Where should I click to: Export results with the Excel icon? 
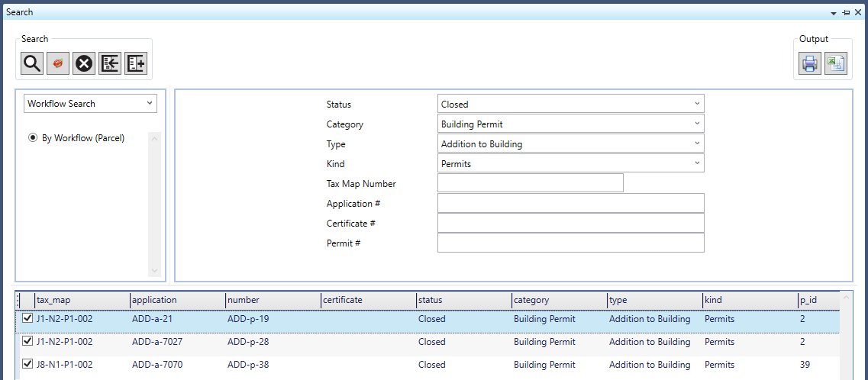point(836,64)
